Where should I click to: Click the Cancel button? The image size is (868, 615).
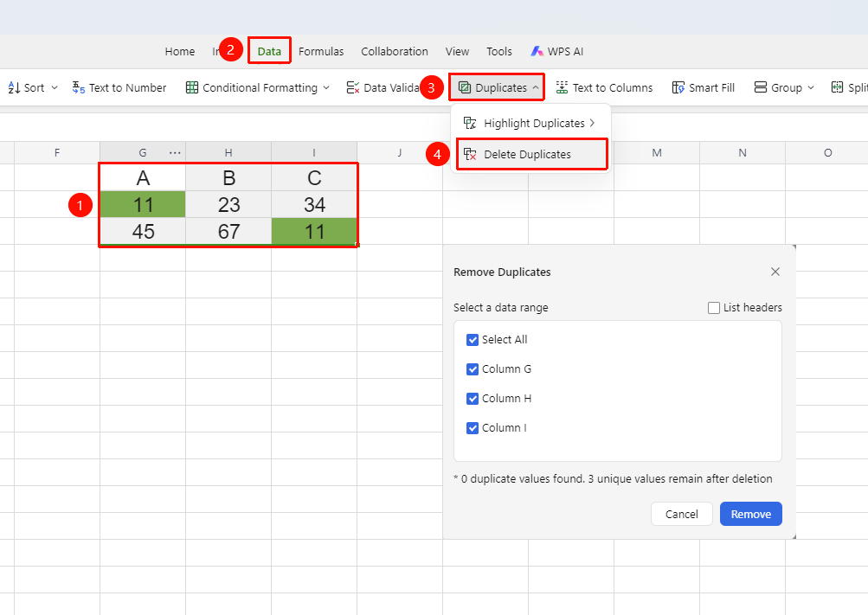(x=681, y=514)
